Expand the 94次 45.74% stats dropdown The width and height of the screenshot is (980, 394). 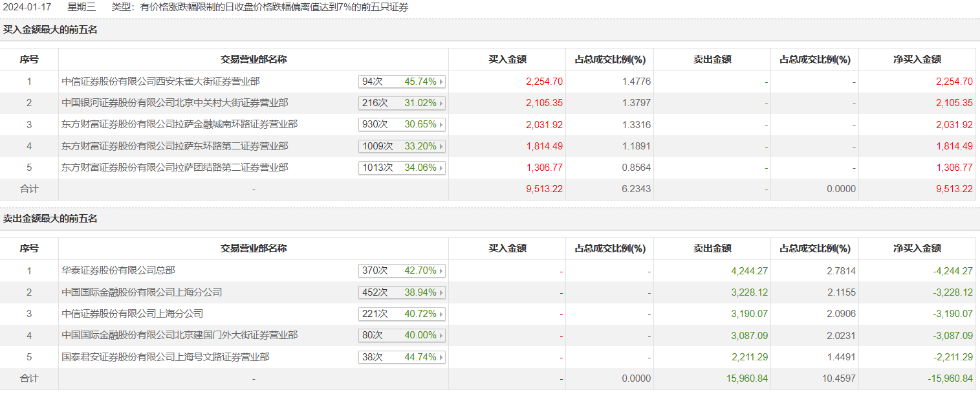402,82
